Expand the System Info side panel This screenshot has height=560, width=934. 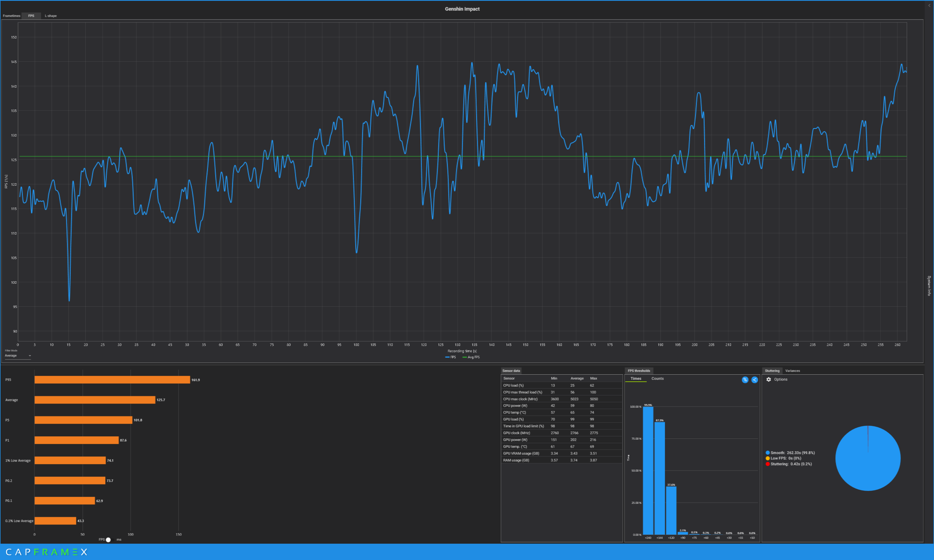[929, 285]
